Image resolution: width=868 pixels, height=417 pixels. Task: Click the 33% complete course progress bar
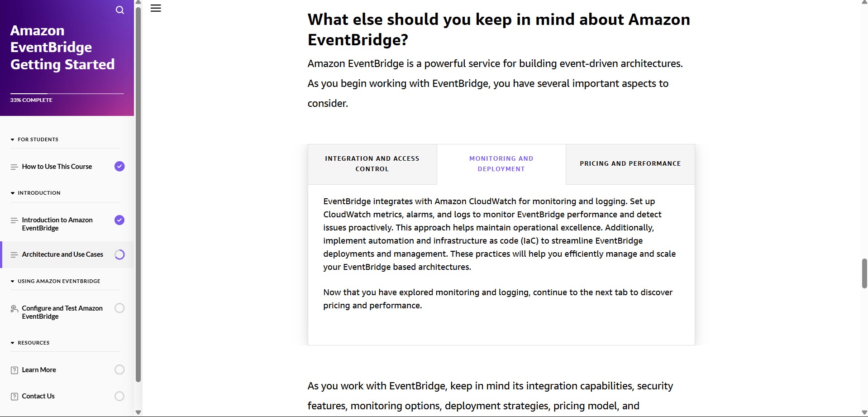coord(67,94)
